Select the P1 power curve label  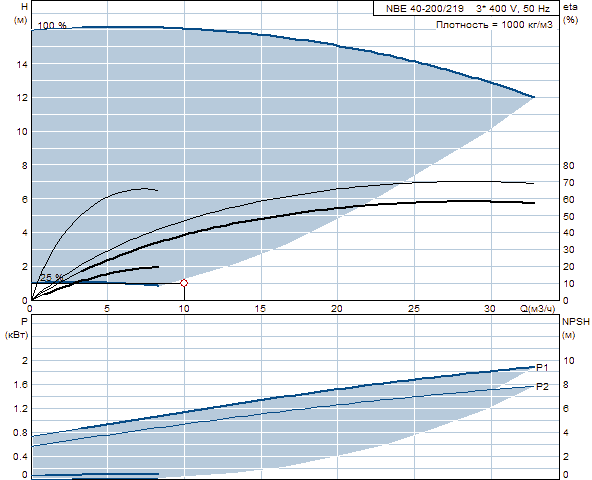click(x=542, y=367)
